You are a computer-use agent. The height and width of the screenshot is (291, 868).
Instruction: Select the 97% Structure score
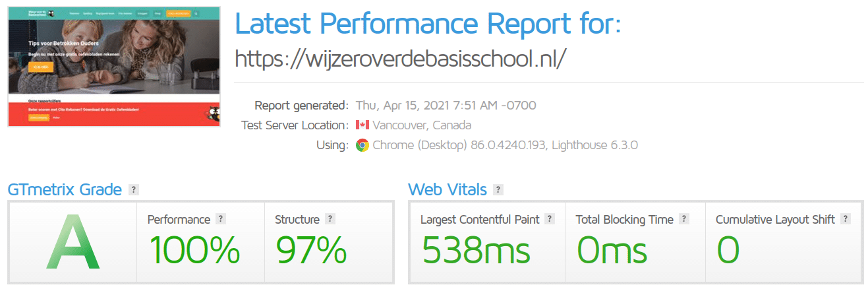coord(311,251)
